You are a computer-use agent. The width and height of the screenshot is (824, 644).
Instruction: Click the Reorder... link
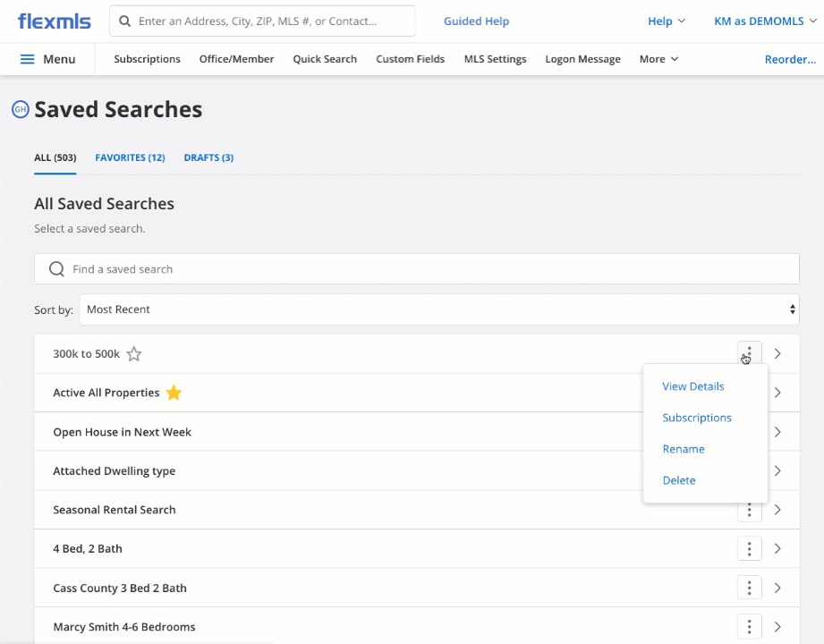pos(789,59)
